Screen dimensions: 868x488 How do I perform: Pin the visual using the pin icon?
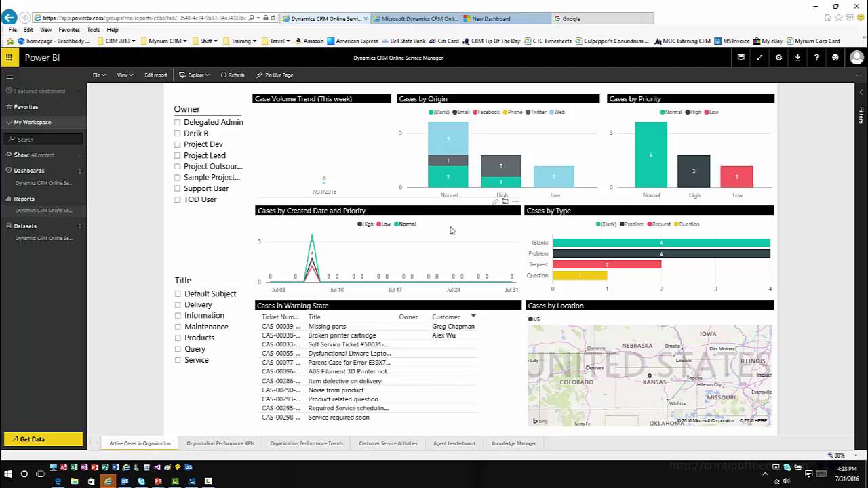(x=496, y=202)
